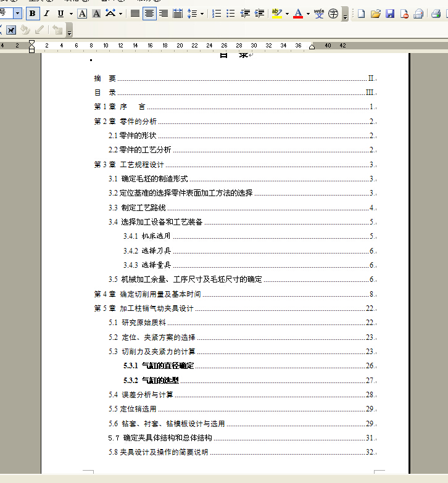Image resolution: width=448 pixels, height=483 pixels.
Task: Click the entry 3.4.3 选择量具
Action: (147, 265)
